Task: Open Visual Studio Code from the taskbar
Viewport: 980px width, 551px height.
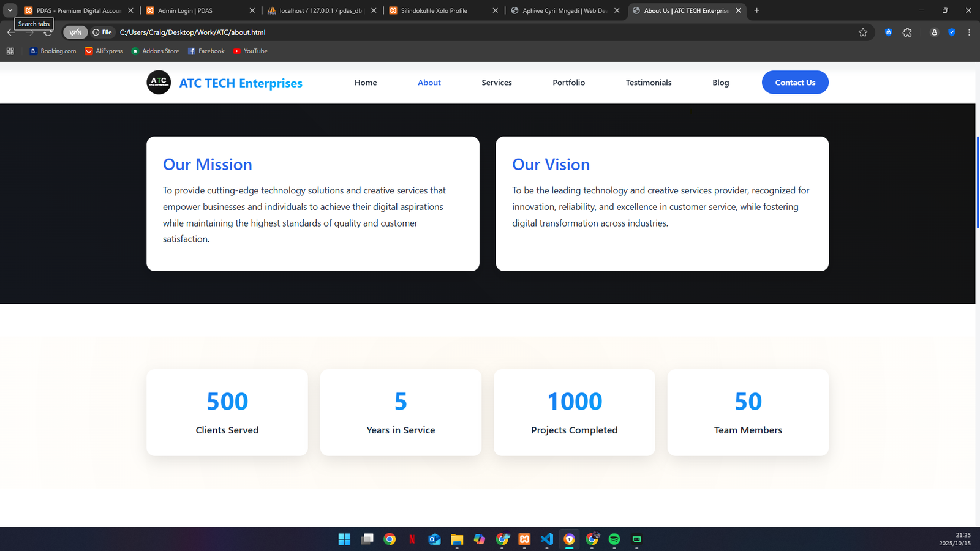Action: point(547,539)
